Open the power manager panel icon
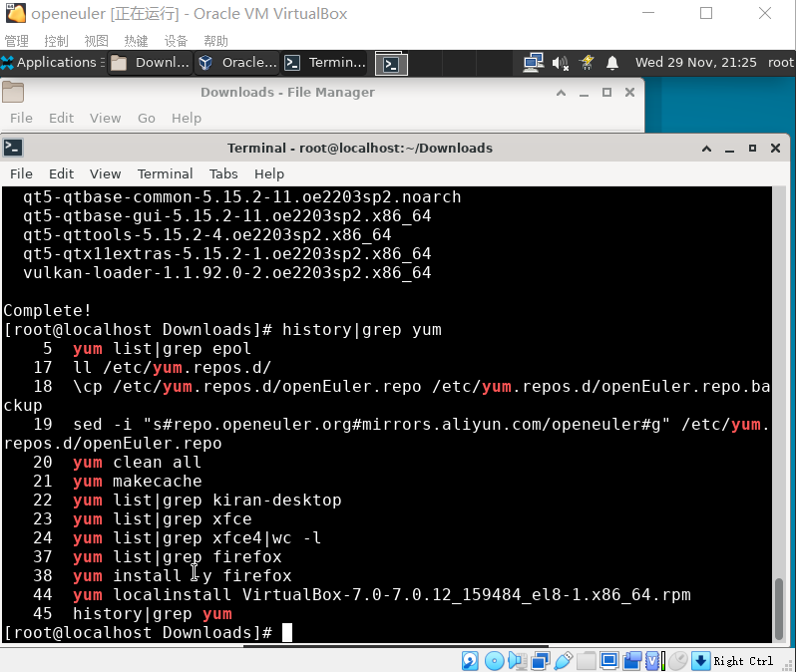The height and width of the screenshot is (672, 796). [587, 62]
